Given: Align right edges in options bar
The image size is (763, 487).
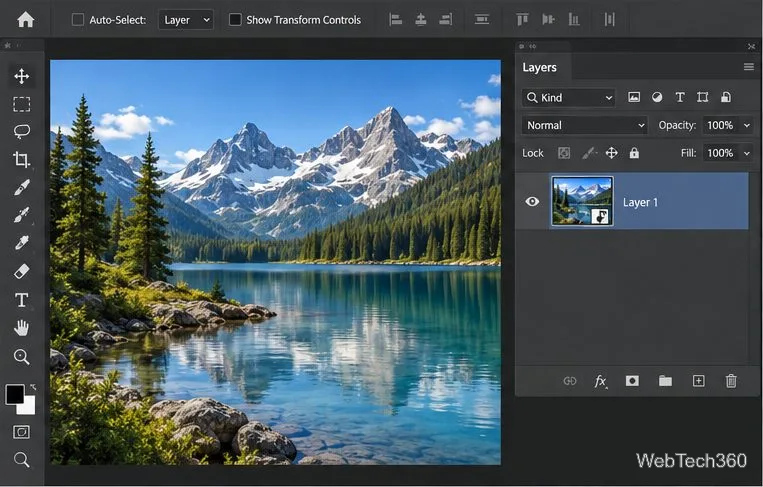Looking at the screenshot, I should coord(446,19).
